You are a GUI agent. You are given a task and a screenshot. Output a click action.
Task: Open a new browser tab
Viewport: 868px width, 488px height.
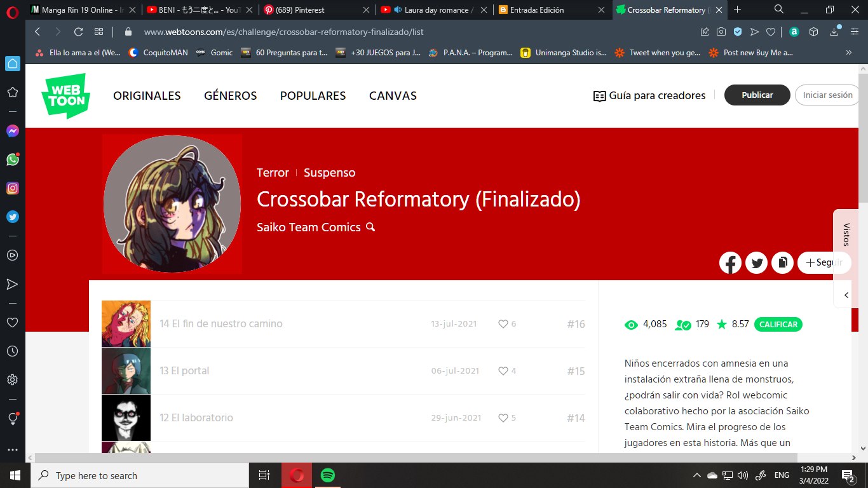[x=737, y=10]
